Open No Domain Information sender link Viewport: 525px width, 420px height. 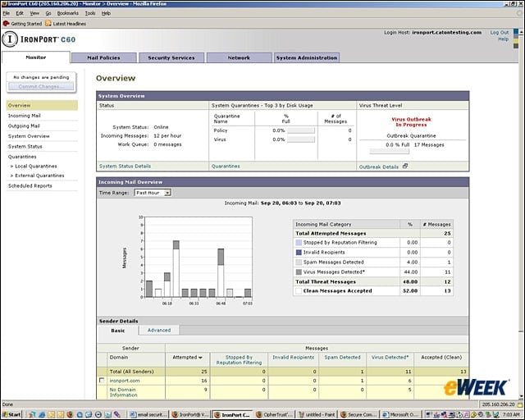(123, 392)
